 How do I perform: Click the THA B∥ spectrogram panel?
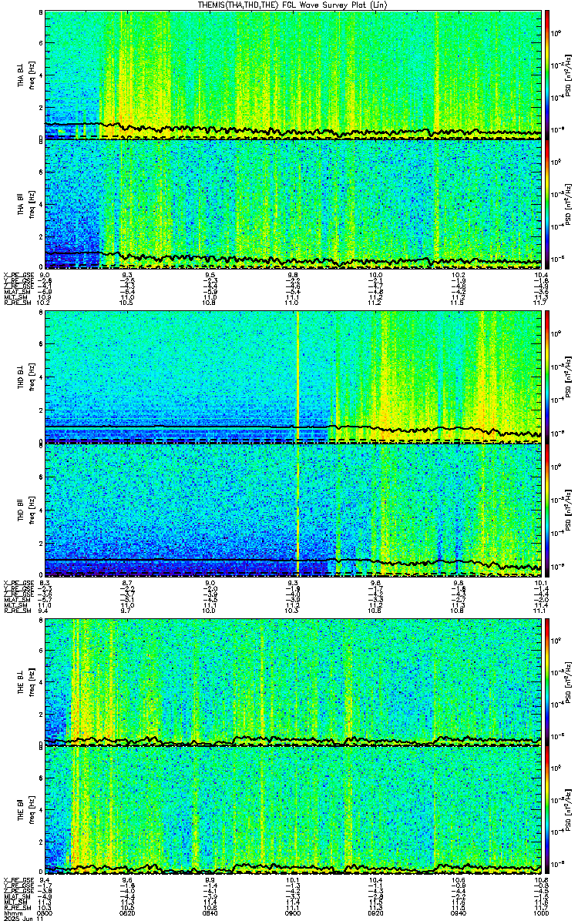(x=293, y=204)
